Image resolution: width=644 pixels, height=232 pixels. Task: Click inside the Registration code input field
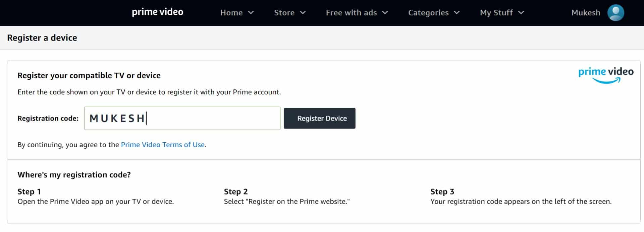(x=201, y=118)
